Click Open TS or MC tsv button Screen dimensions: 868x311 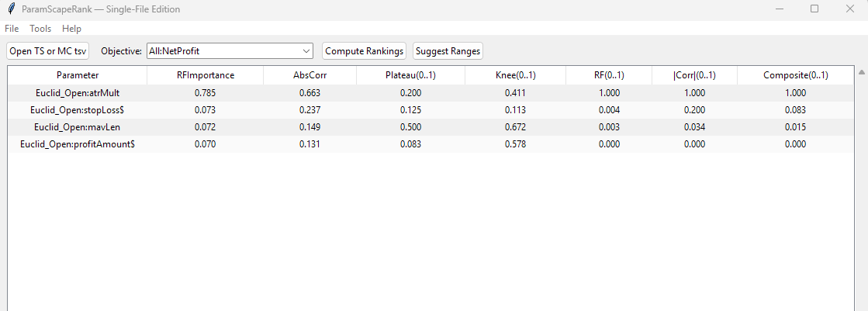point(48,51)
